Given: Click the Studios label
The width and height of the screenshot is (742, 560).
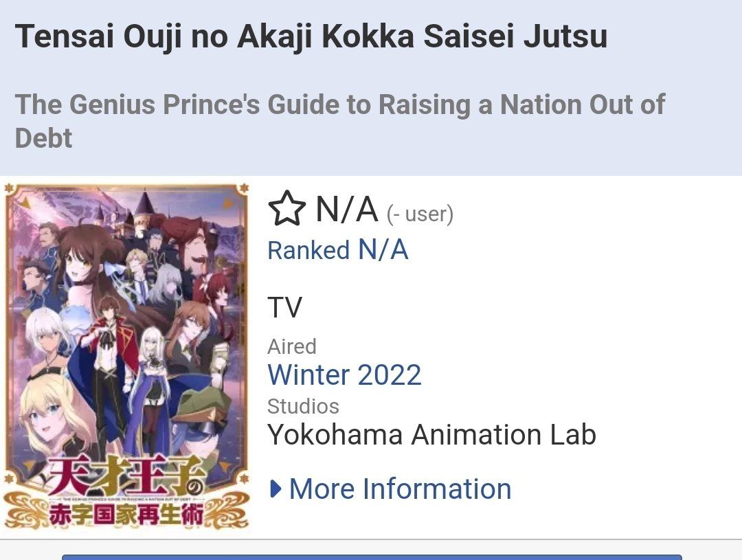Looking at the screenshot, I should tap(303, 406).
